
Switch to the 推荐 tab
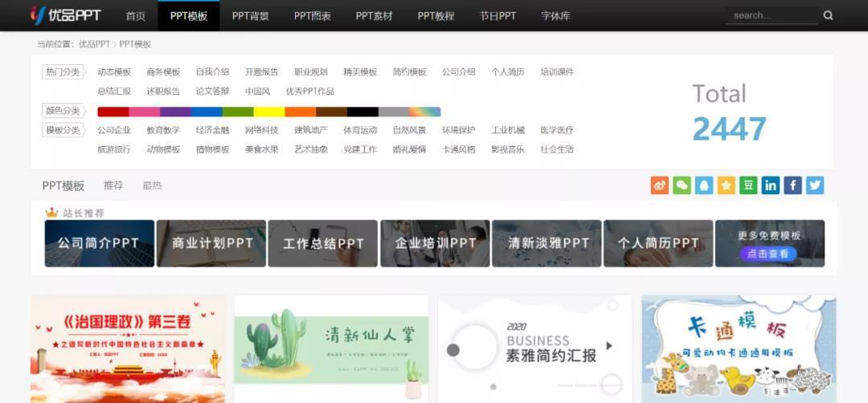point(113,185)
